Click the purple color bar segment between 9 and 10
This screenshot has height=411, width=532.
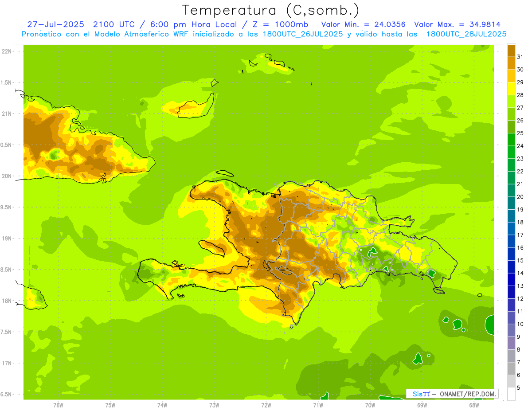click(x=511, y=330)
